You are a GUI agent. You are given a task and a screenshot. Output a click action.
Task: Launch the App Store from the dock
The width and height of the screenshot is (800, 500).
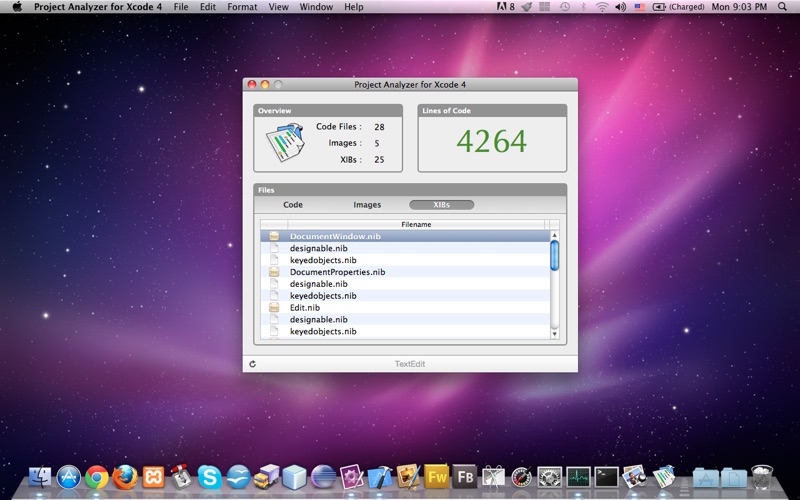click(x=69, y=478)
